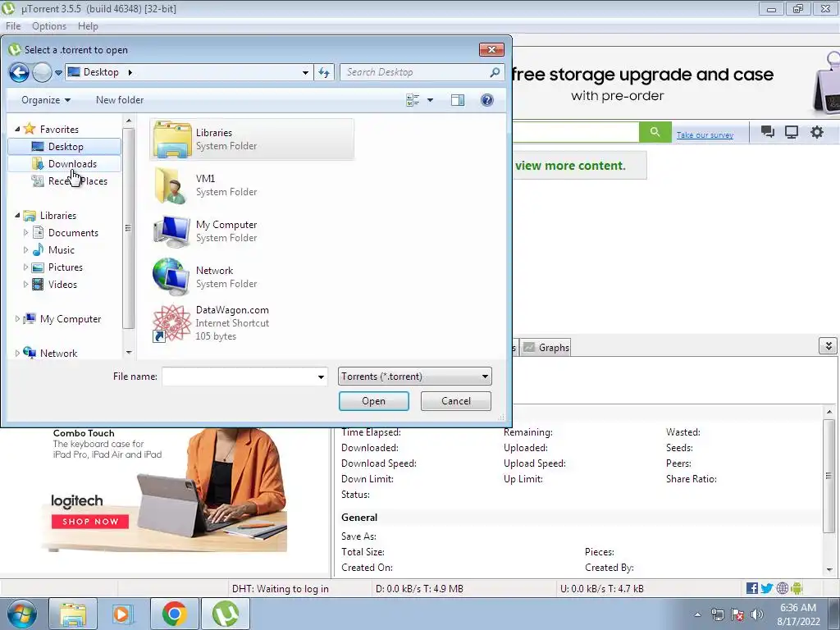840x630 pixels.
Task: Select the VM1 user folder icon
Action: click(171, 185)
